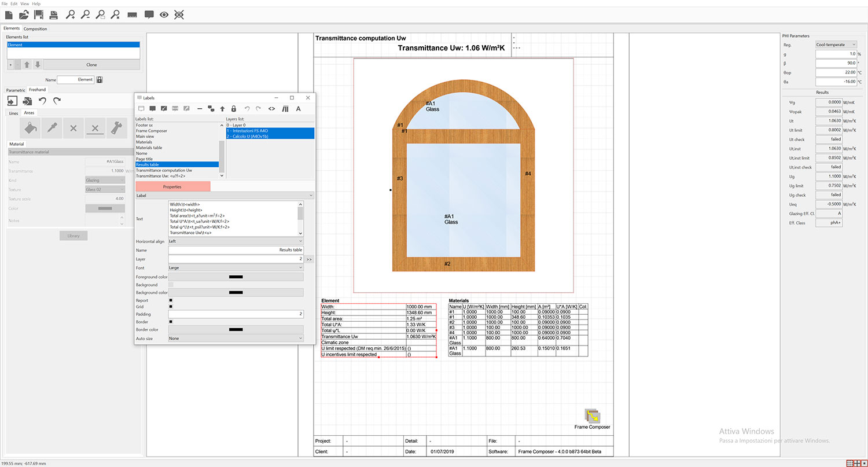The width and height of the screenshot is (868, 467).
Task: Select 'Materials table' in Labels list
Action: (x=149, y=148)
